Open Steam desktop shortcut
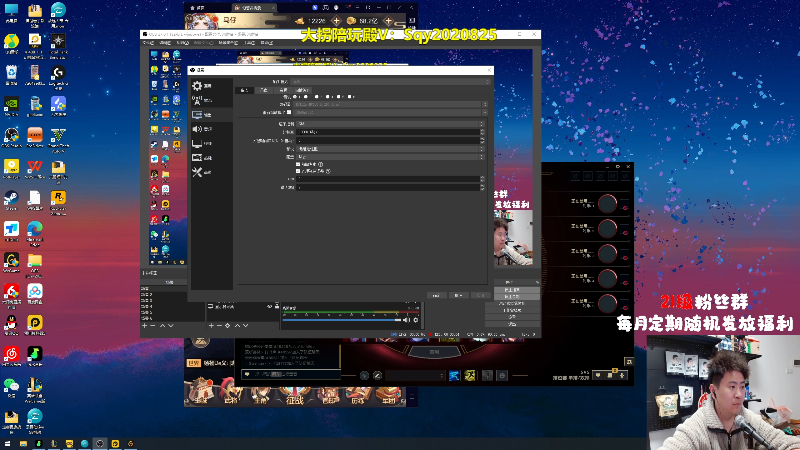 pyautogui.click(x=11, y=198)
